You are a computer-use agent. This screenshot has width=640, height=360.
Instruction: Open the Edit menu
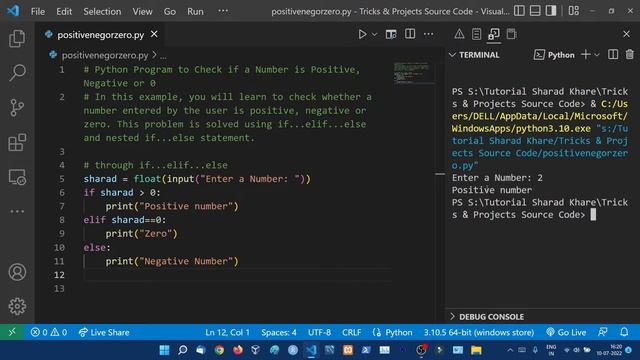pyautogui.click(x=64, y=11)
